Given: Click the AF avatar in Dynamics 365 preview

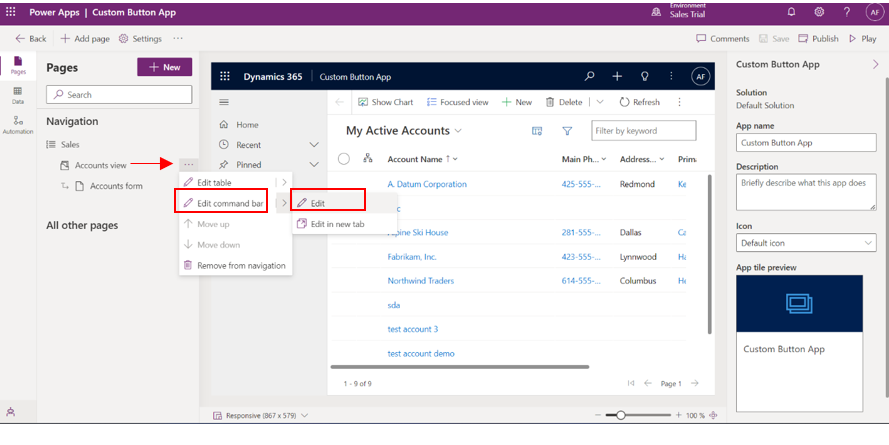Looking at the screenshot, I should (x=701, y=77).
